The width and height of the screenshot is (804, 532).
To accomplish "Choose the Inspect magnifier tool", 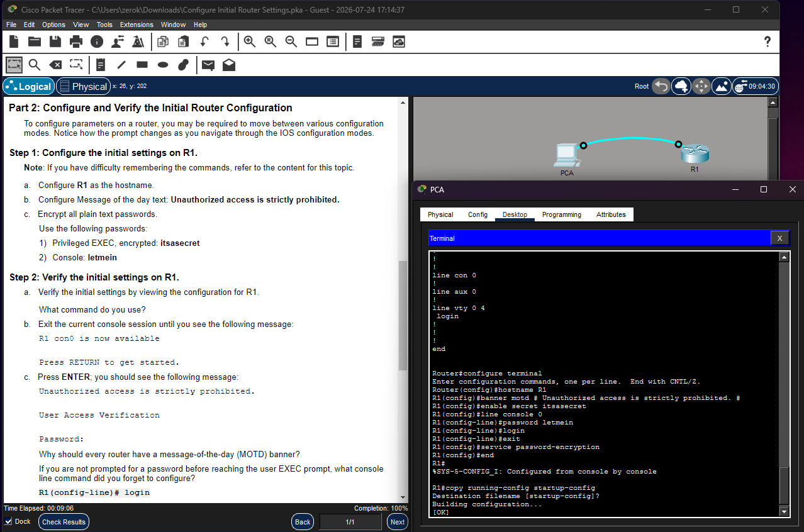I will 35,65.
